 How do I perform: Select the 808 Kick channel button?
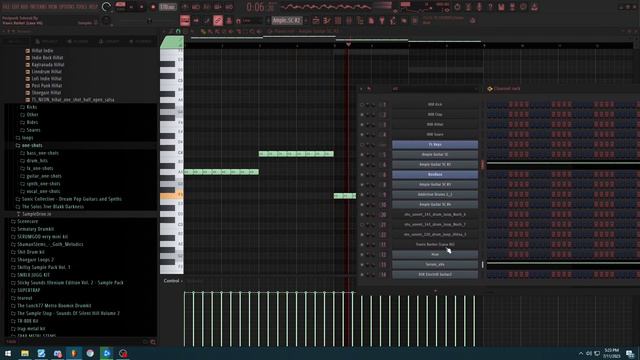pyautogui.click(x=435, y=104)
